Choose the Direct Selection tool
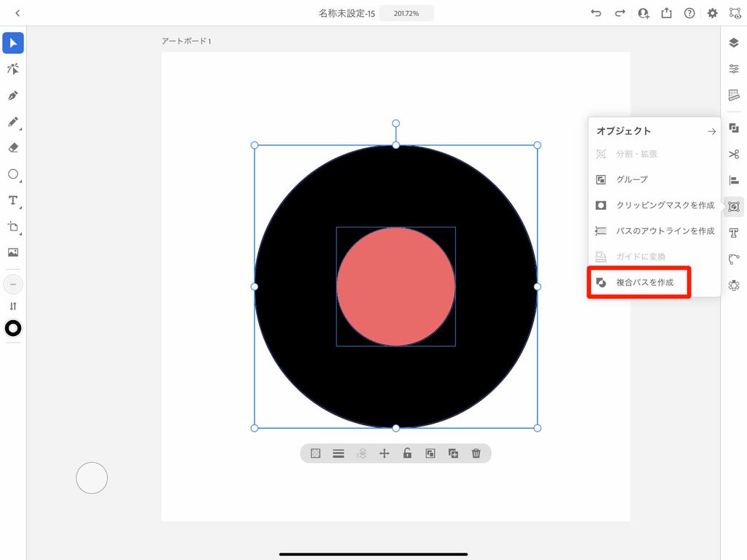747x560 pixels. click(x=13, y=69)
